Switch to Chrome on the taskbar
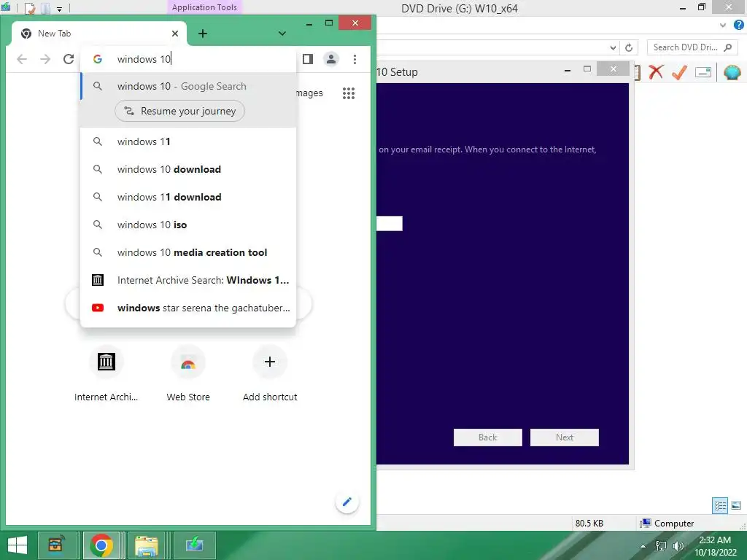The width and height of the screenshot is (747, 560). (x=101, y=545)
